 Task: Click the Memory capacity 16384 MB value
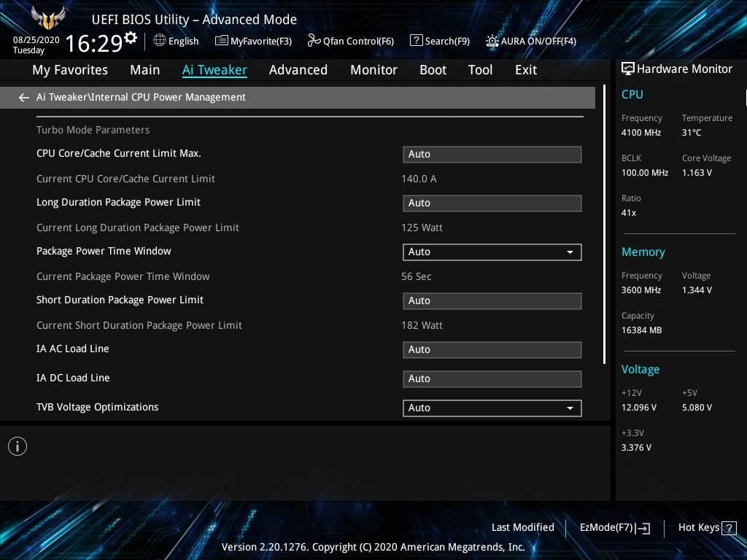tap(641, 330)
